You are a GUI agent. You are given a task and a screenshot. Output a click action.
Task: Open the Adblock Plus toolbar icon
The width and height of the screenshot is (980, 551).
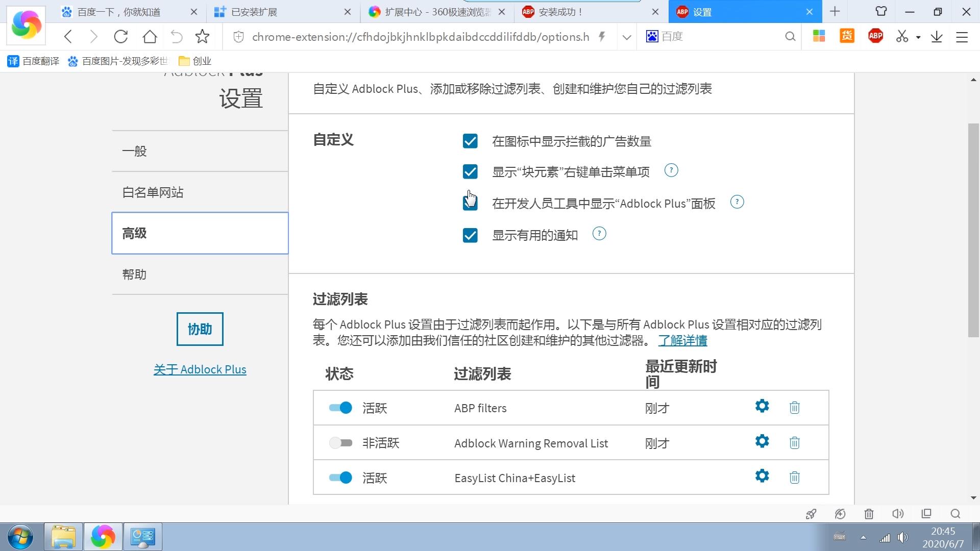[x=875, y=36]
